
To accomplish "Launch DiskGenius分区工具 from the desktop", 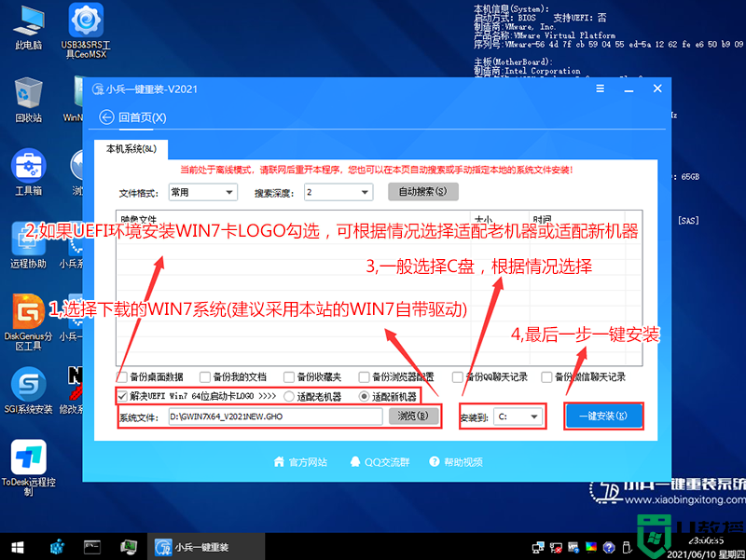I will (29, 322).
